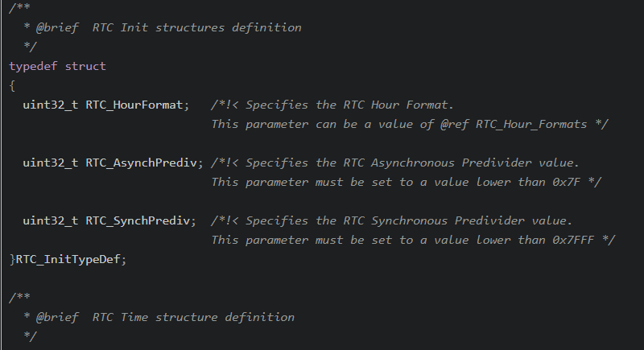Click the uint32_t before RTC_SynchPrediv
Image resolution: width=644 pixels, height=350 pixels.
click(x=50, y=220)
